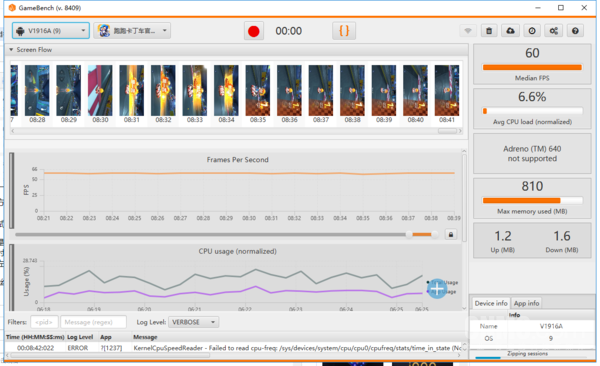Viewport: 600px width, 366px height.
Task: Select the 08:36 screenshot thumbnail
Action: [x=289, y=90]
